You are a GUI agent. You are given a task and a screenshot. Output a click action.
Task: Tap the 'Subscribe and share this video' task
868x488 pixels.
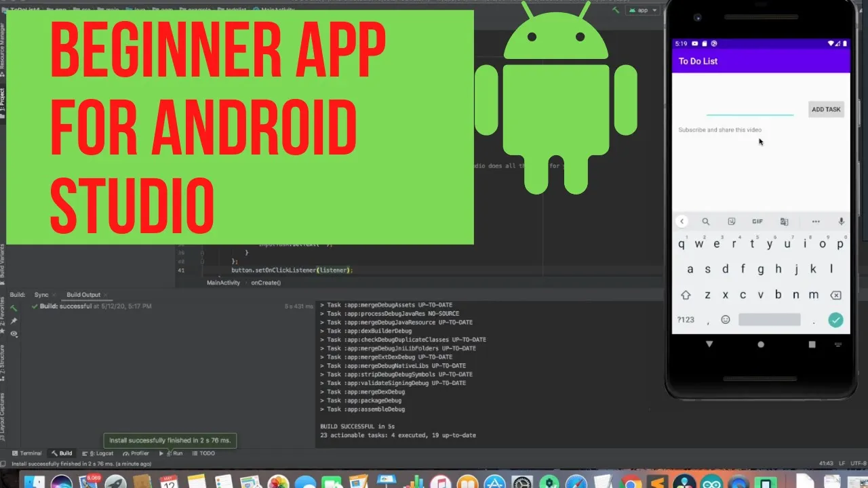(719, 129)
